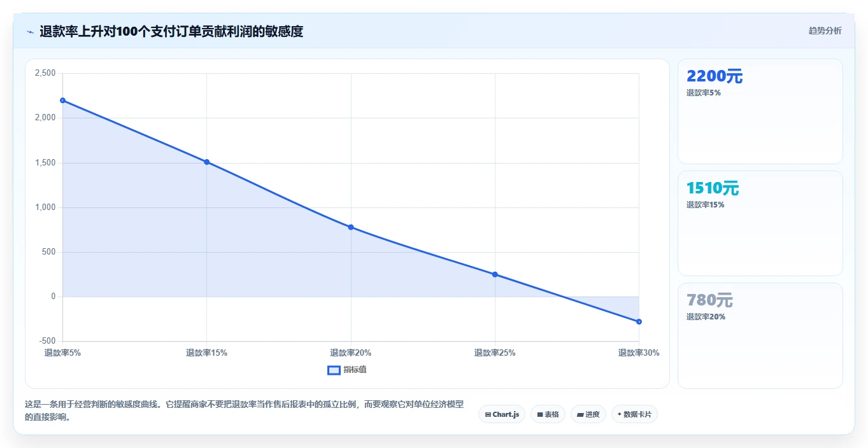Click the 退款率15% caption under 1510元
This screenshot has width=868, height=448.
(x=705, y=205)
